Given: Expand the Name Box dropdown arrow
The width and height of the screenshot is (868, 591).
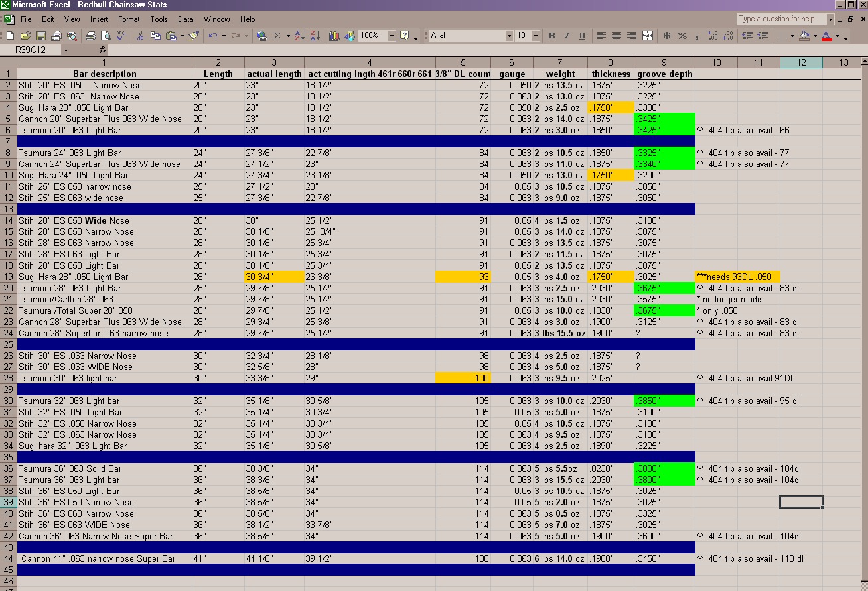Looking at the screenshot, I should tap(66, 50).
